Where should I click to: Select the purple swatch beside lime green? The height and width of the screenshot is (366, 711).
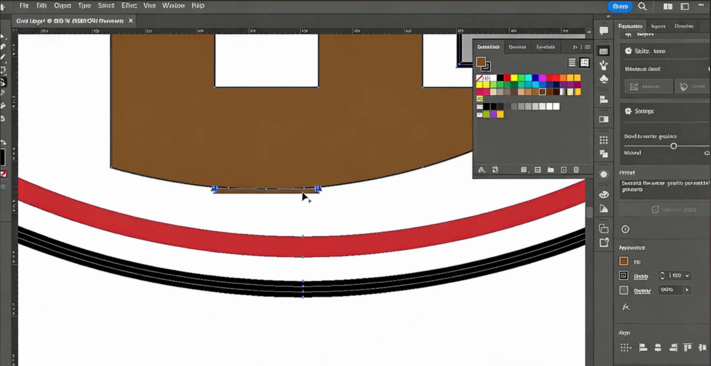point(493,114)
